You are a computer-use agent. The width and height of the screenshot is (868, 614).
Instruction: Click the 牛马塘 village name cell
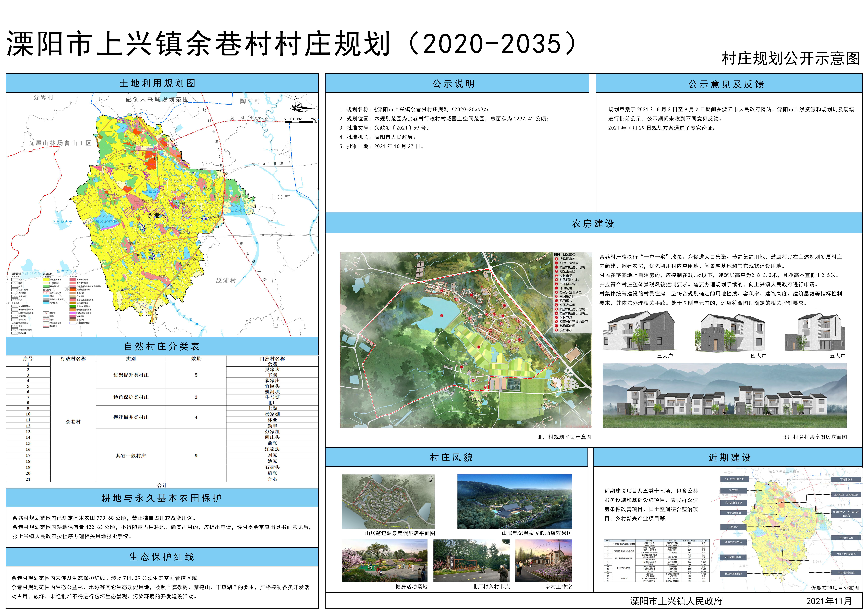[x=272, y=397]
